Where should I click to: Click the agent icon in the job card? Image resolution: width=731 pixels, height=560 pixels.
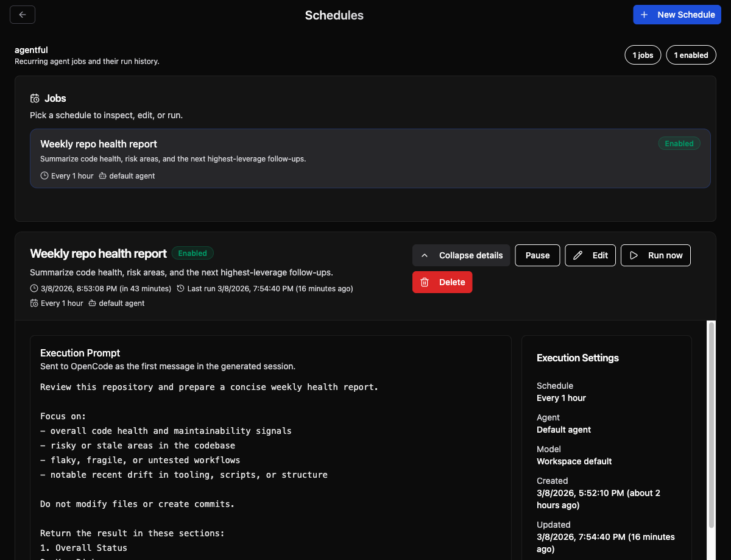click(x=102, y=175)
